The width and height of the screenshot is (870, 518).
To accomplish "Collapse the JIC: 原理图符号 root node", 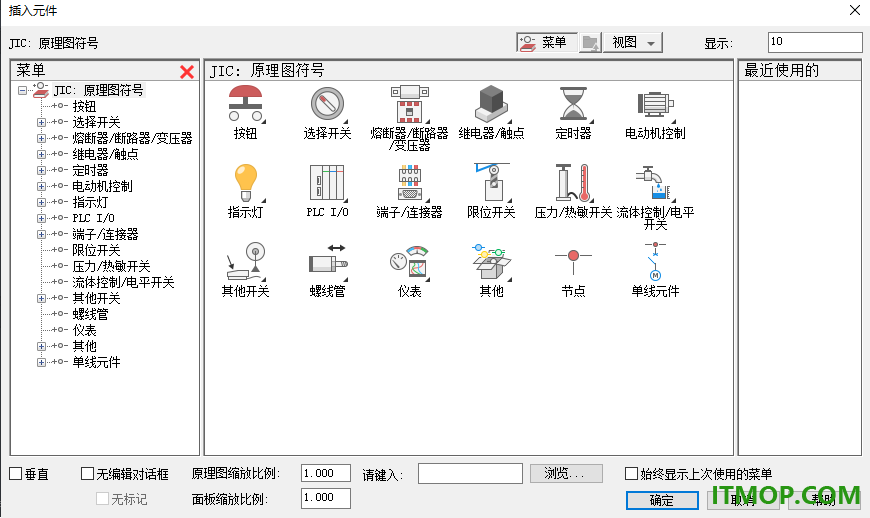I will [x=22, y=90].
